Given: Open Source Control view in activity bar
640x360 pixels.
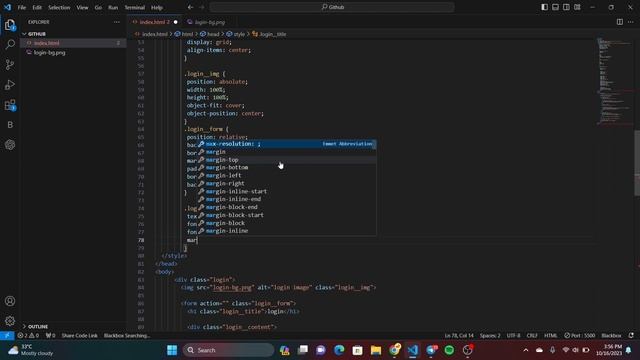Looking at the screenshot, I should click(x=10, y=64).
